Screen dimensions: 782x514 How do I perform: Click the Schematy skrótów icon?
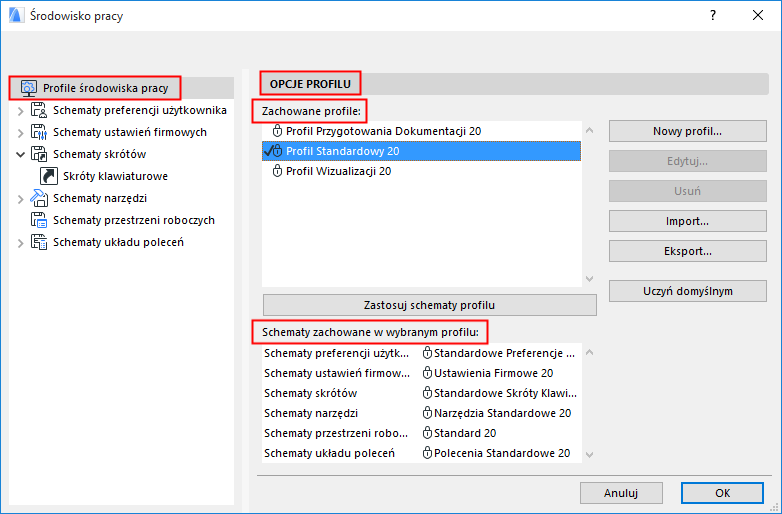point(39,154)
